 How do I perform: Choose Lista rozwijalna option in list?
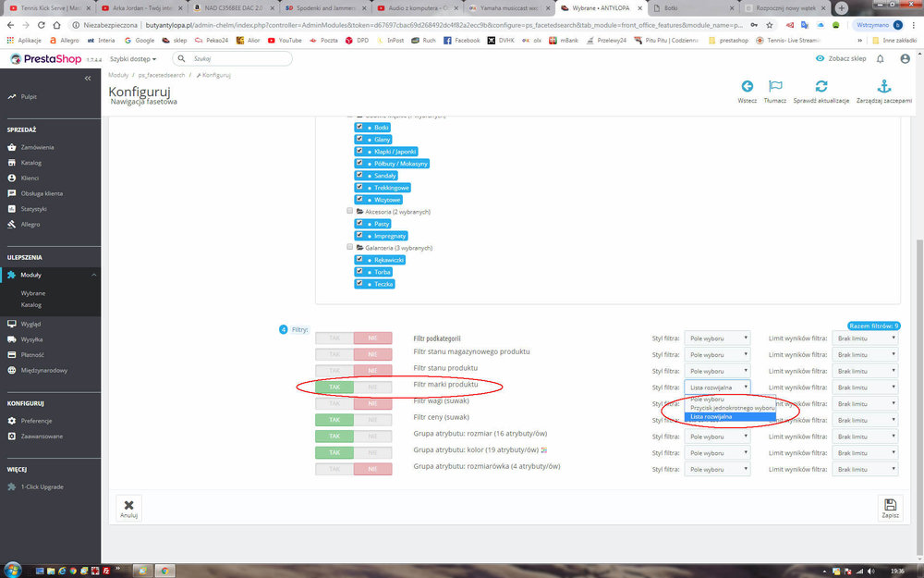click(x=730, y=416)
